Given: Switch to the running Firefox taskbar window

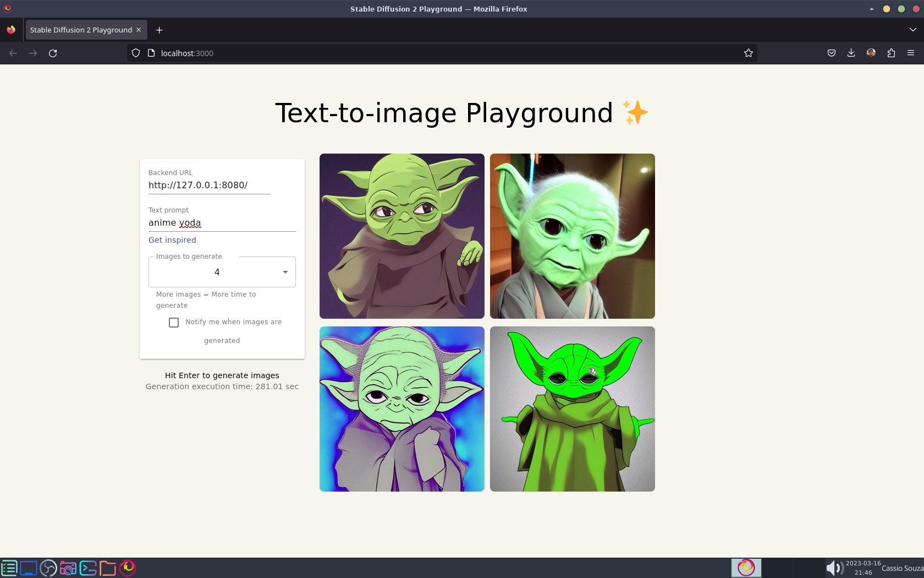Looking at the screenshot, I should (x=746, y=568).
